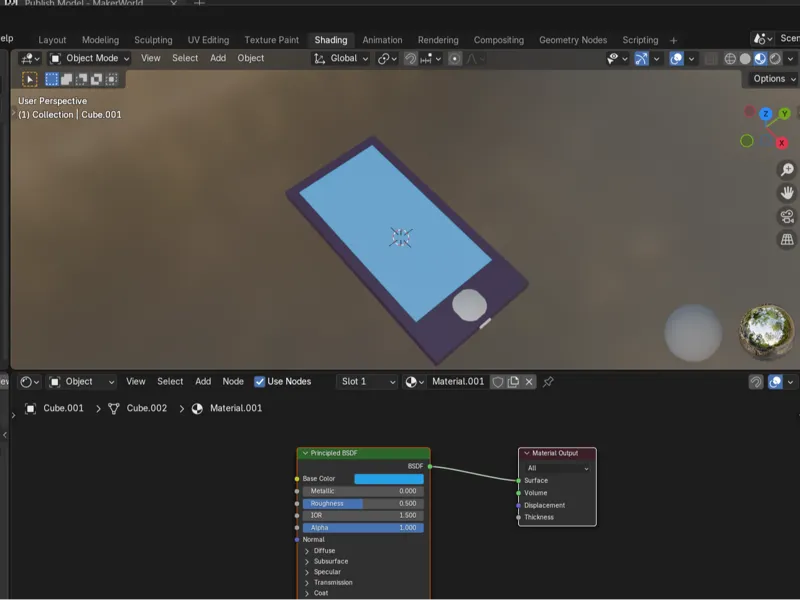
Task: Toggle camera view icon
Action: [x=787, y=216]
